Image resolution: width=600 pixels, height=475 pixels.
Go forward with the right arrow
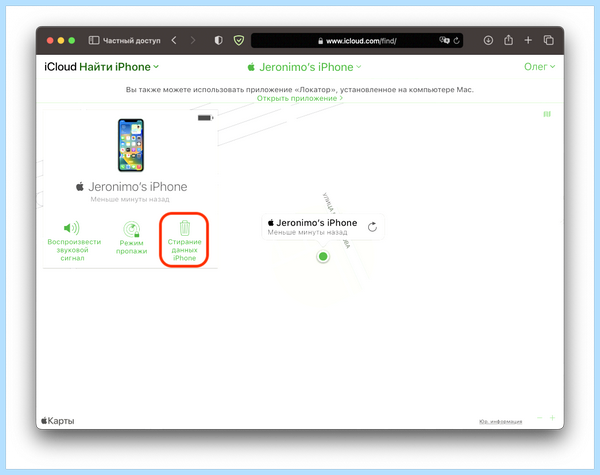[192, 40]
